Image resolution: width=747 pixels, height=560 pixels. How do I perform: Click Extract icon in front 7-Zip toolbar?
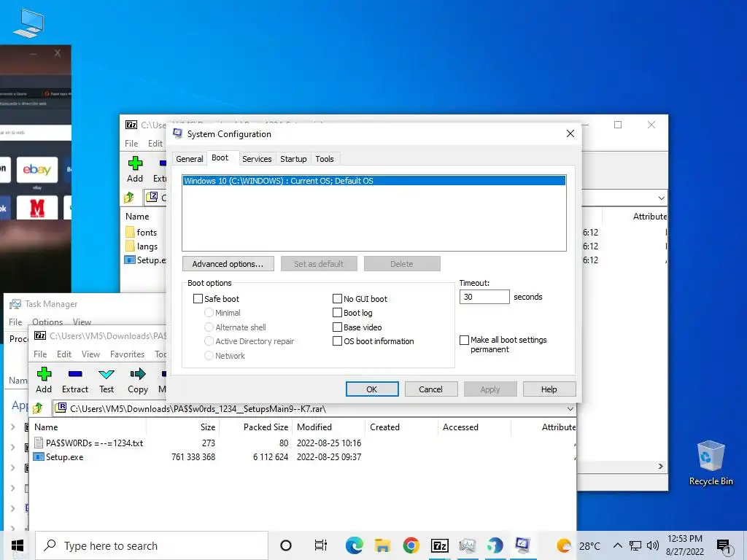(75, 374)
